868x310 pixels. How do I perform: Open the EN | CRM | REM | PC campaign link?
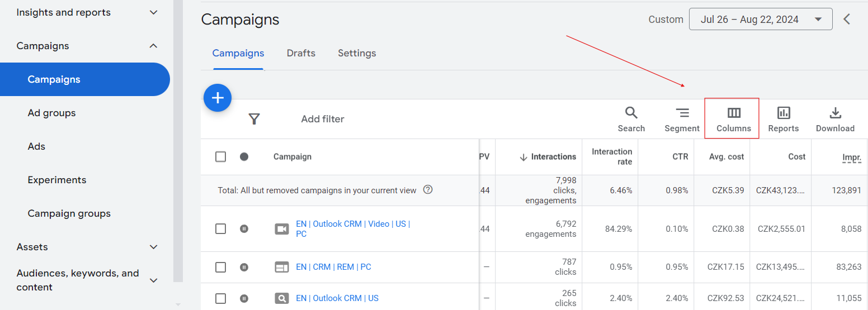coord(333,267)
